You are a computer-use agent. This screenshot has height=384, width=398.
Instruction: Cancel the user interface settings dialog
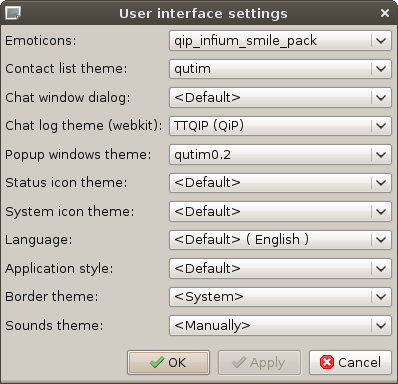pyautogui.click(x=350, y=362)
